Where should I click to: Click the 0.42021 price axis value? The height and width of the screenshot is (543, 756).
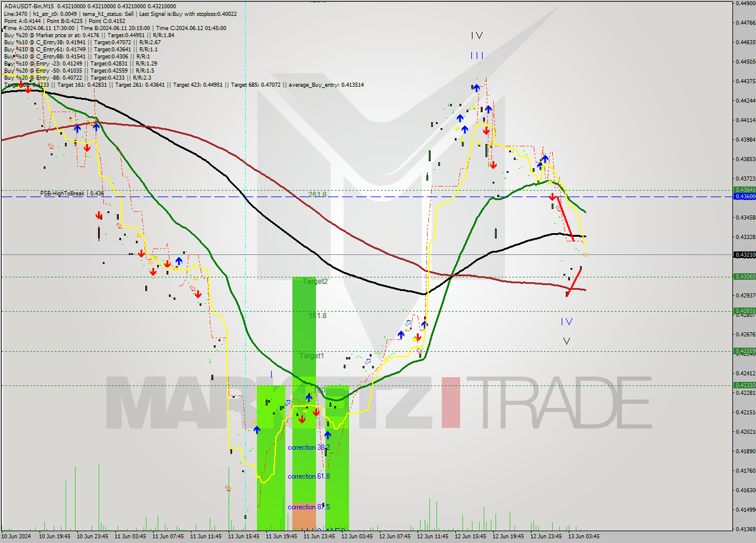[x=745, y=431]
